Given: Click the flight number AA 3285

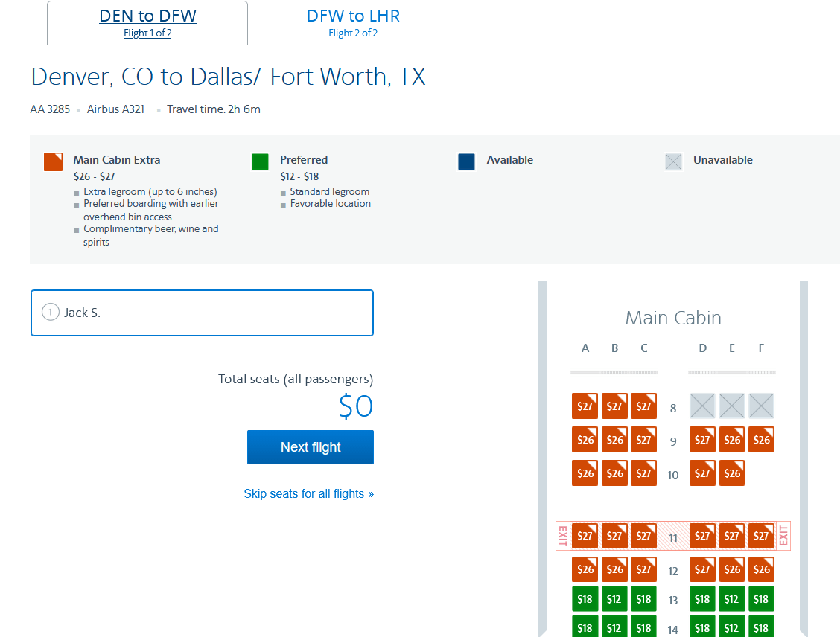Looking at the screenshot, I should point(50,109).
